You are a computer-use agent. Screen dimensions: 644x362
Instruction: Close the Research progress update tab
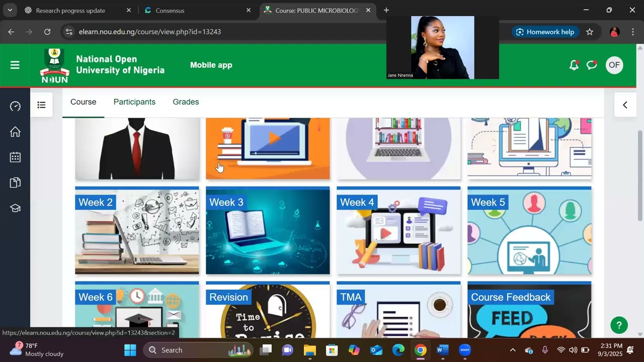point(129,10)
